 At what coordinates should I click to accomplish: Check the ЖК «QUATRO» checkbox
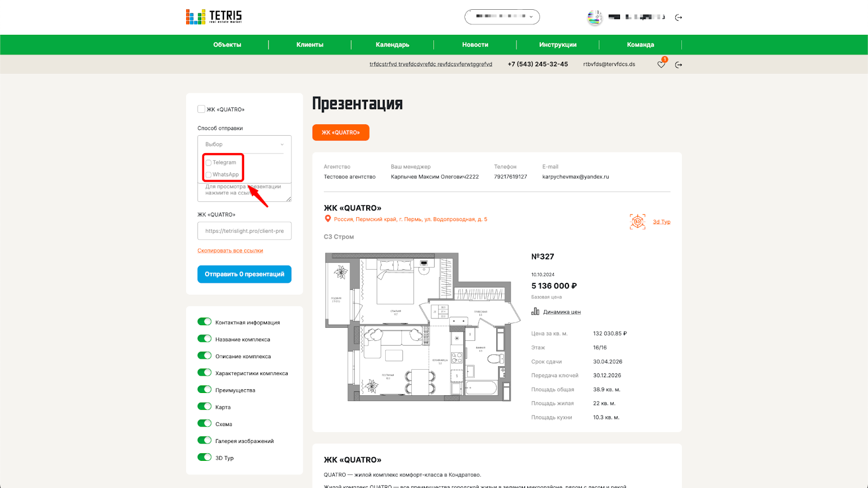(201, 109)
